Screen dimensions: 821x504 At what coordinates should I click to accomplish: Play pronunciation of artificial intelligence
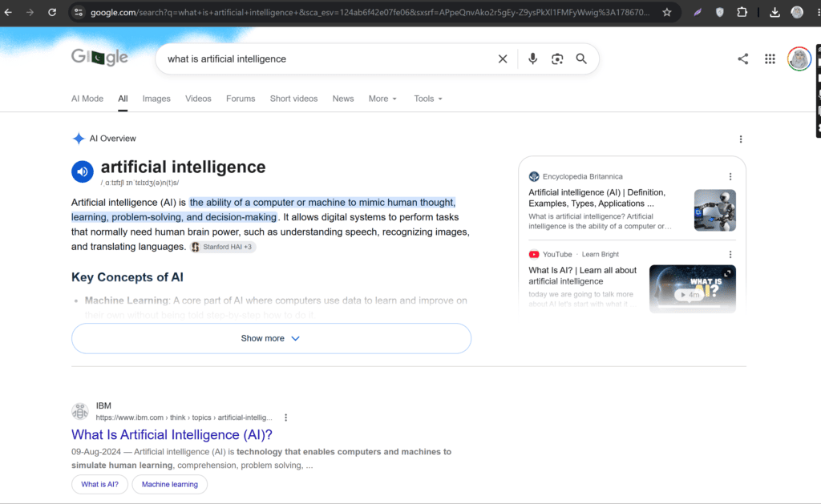pyautogui.click(x=83, y=171)
